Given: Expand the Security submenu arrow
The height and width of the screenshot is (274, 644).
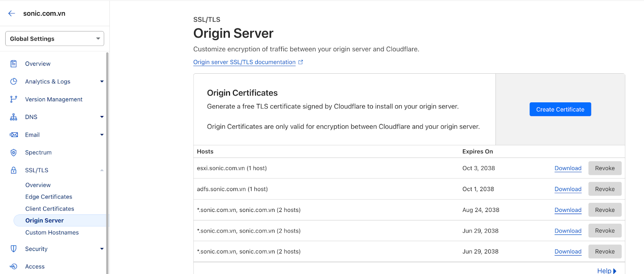Looking at the screenshot, I should coord(102,249).
